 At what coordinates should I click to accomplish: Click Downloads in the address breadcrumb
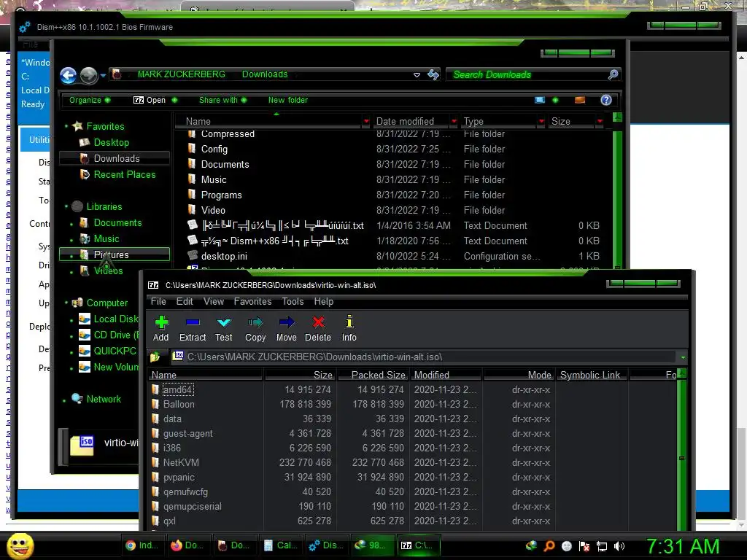click(265, 74)
